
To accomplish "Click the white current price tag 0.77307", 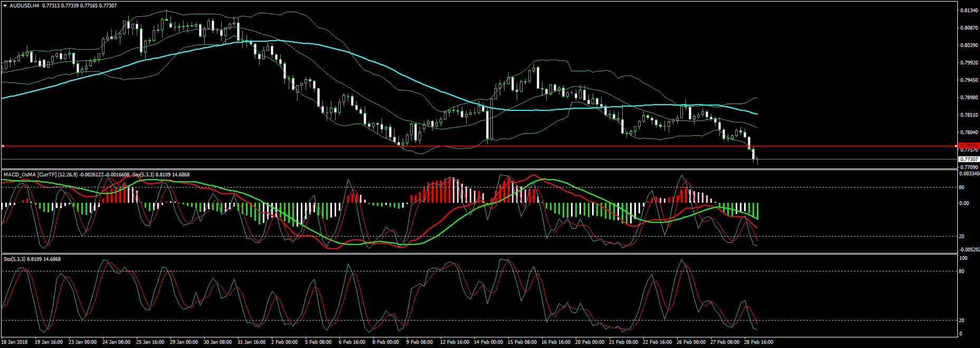I will [x=968, y=159].
